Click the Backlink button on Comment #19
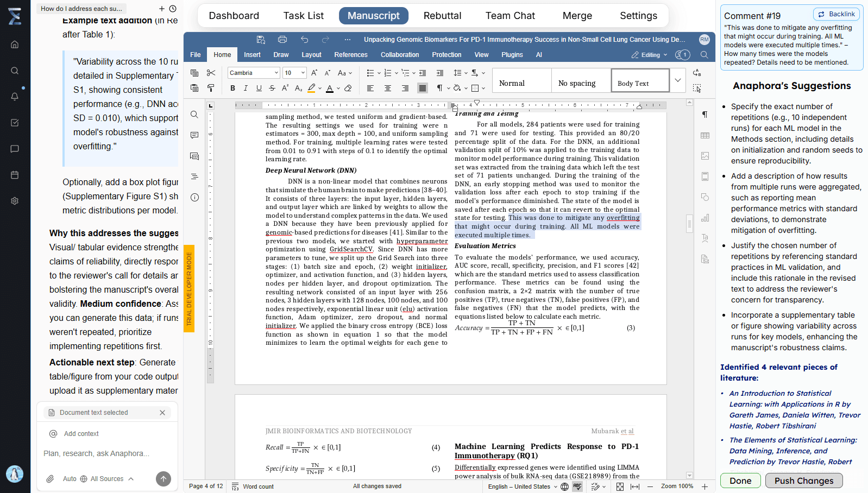 point(836,14)
